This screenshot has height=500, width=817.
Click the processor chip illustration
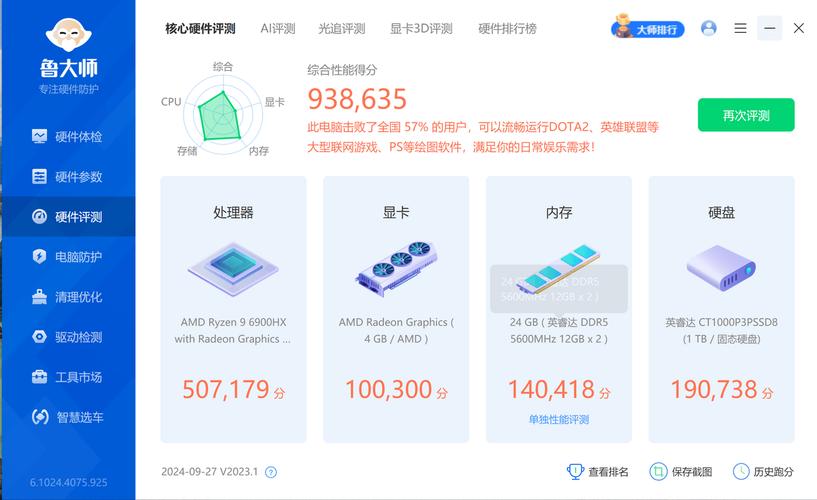click(233, 269)
